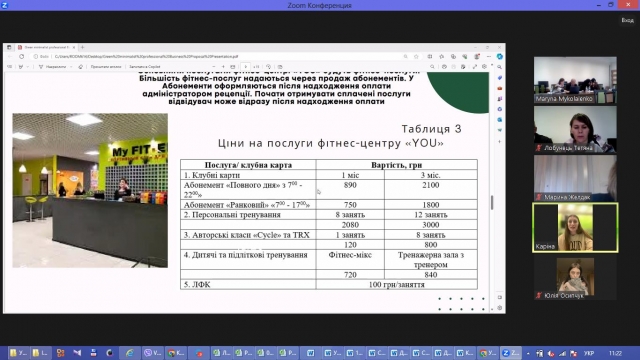640x360 pixels.
Task: Print the PDF document
Action: [444, 67]
